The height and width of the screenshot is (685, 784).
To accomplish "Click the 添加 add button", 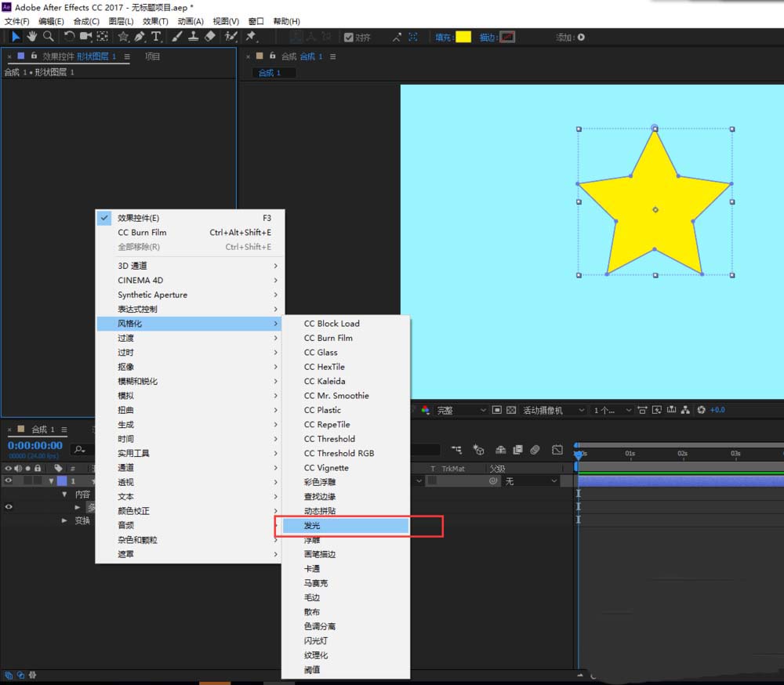I will point(581,37).
